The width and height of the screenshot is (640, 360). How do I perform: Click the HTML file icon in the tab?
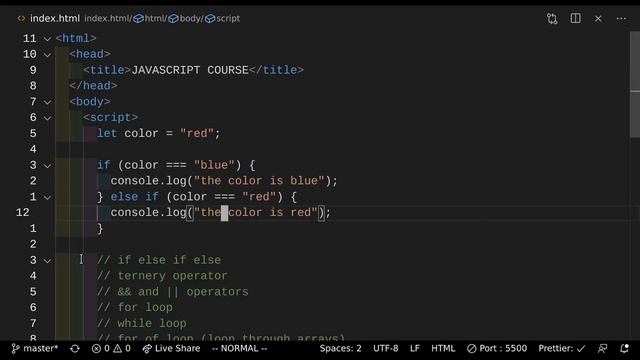point(21,18)
